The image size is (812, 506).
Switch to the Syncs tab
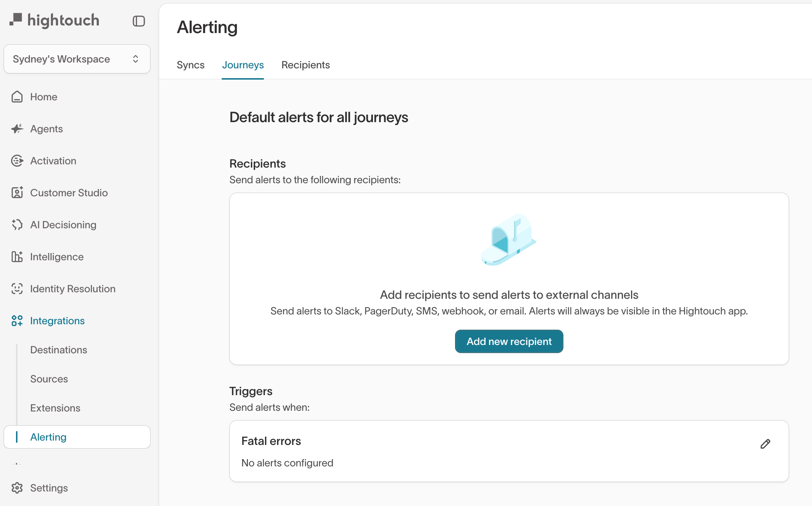[x=190, y=65]
